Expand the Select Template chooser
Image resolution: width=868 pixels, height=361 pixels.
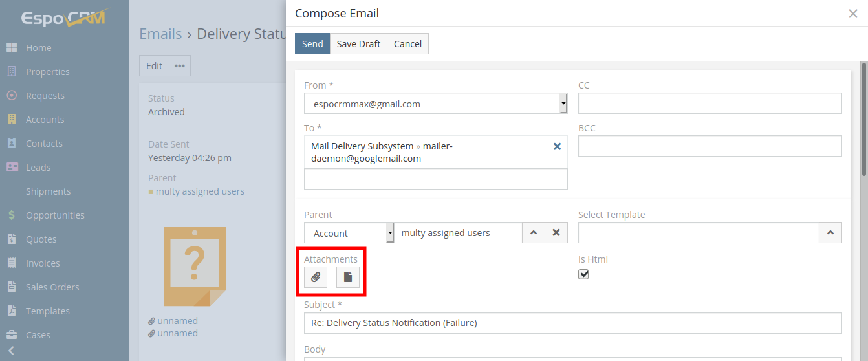[830, 233]
